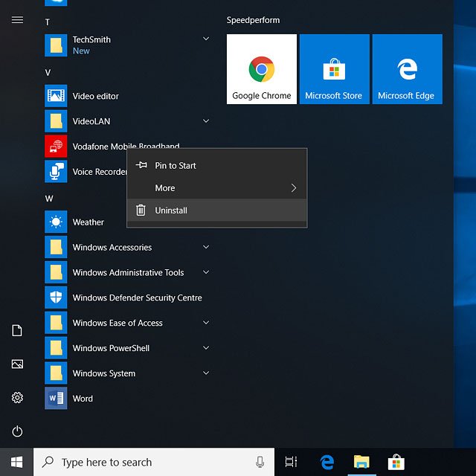The height and width of the screenshot is (476, 476).
Task: Choose More in the context menu
Action: (x=216, y=188)
